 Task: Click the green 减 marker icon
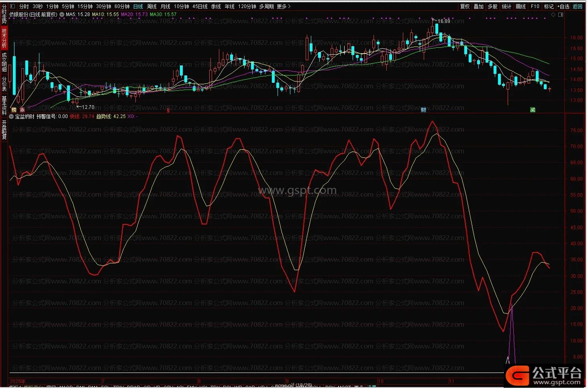click(533, 110)
